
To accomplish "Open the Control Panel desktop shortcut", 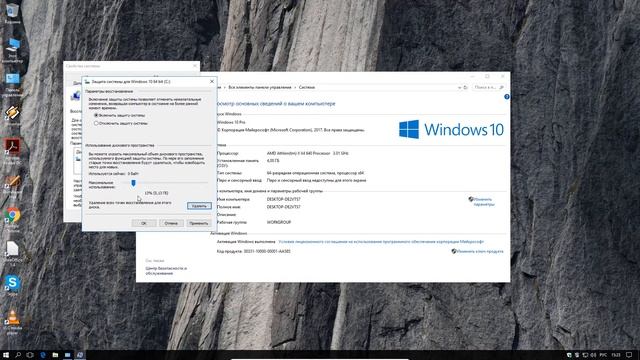I will (x=12, y=83).
